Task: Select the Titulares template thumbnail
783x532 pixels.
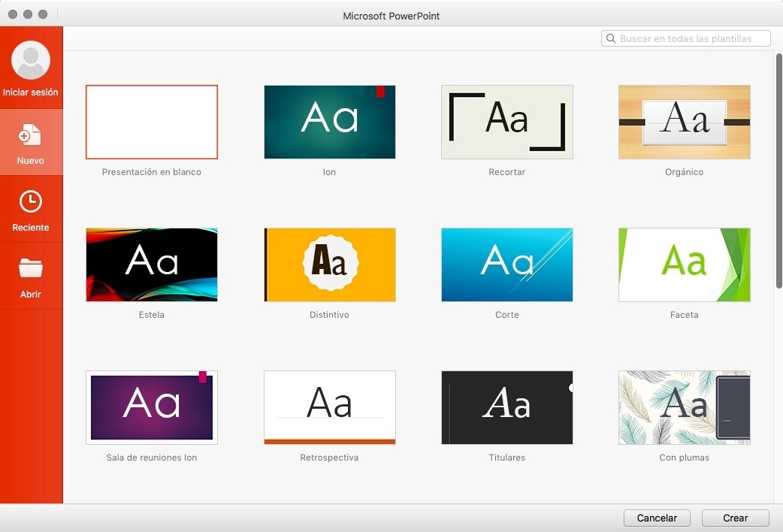Action: pos(507,407)
